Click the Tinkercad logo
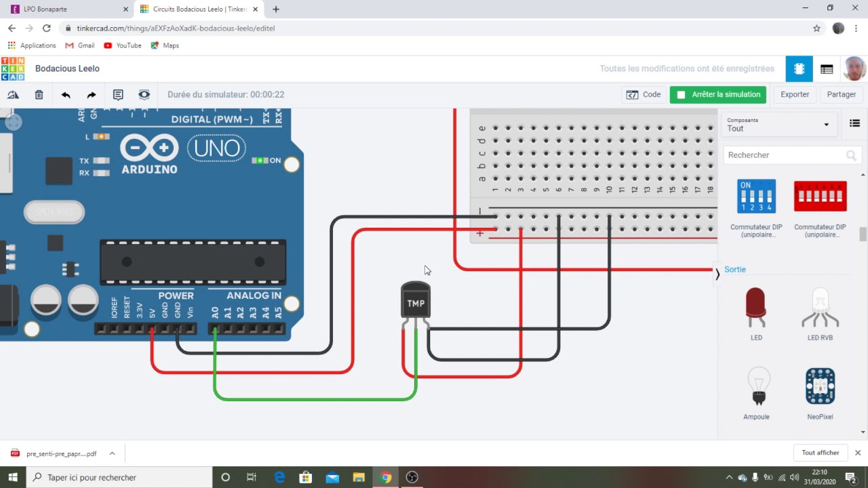This screenshot has width=868, height=488. tap(13, 68)
